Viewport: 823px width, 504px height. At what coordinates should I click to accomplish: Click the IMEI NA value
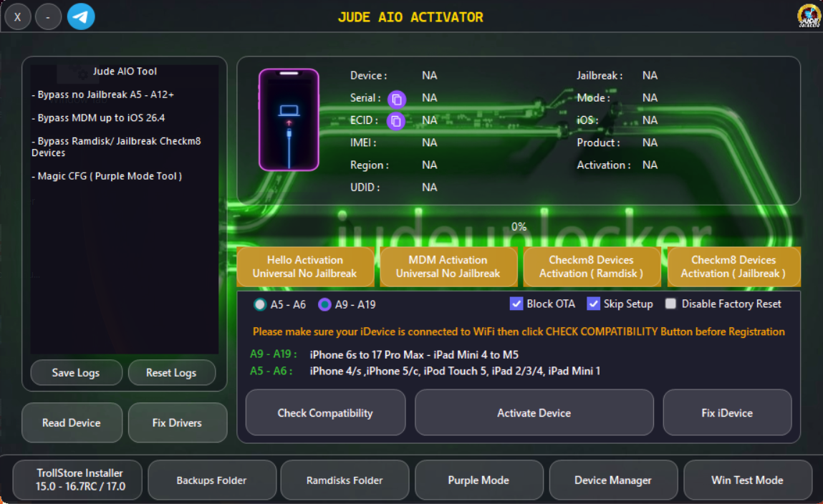[429, 142]
